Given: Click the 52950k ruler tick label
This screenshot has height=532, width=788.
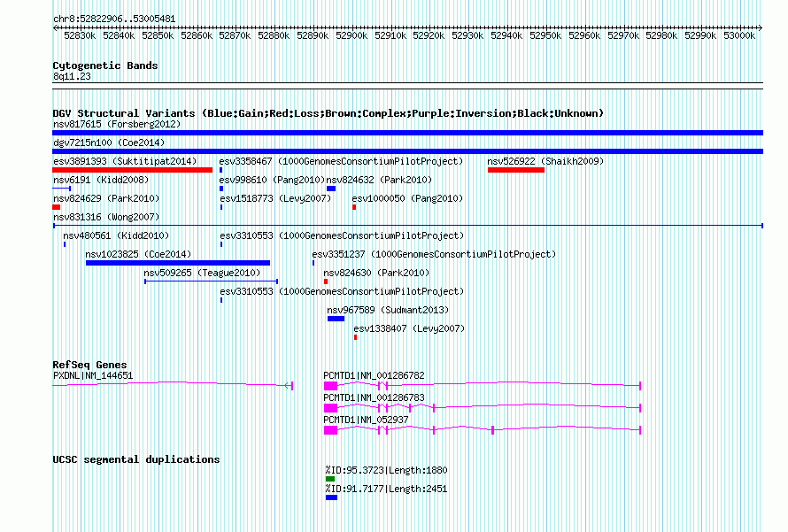Looking at the screenshot, I should (x=545, y=35).
